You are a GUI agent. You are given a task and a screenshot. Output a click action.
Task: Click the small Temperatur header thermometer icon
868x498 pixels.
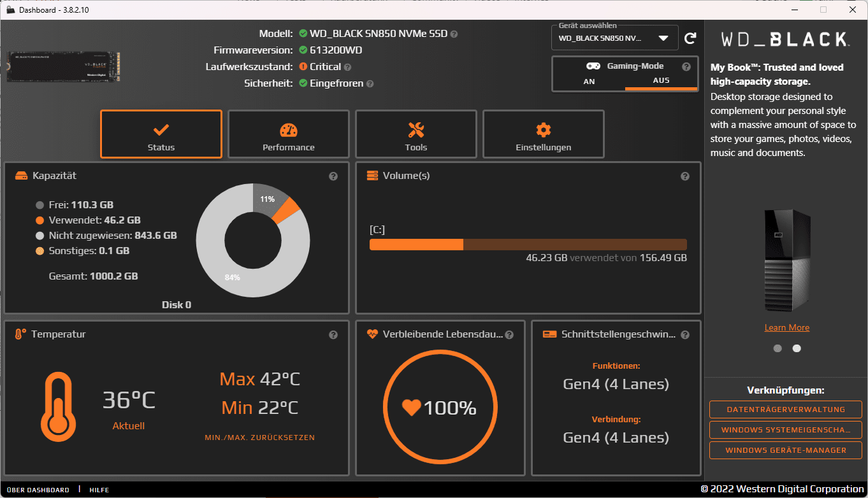[20, 334]
